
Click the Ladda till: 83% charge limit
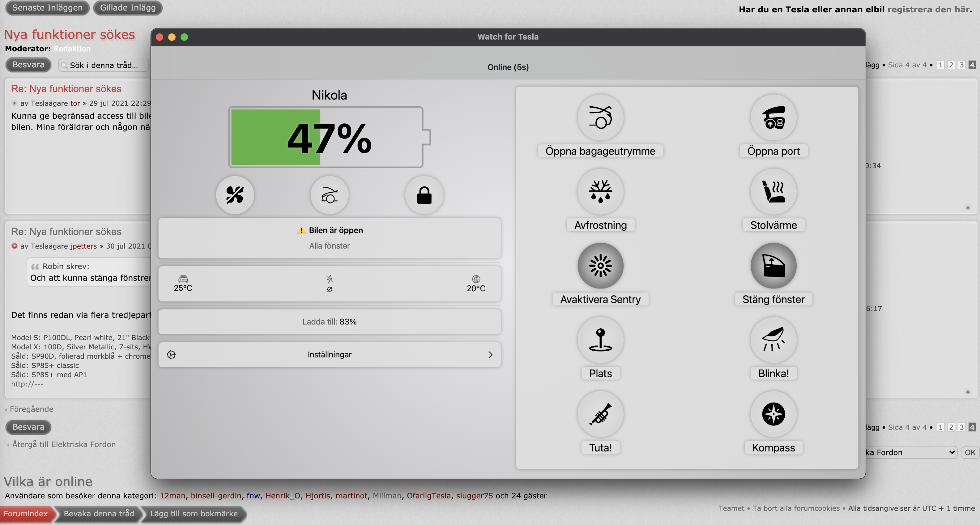[330, 322]
